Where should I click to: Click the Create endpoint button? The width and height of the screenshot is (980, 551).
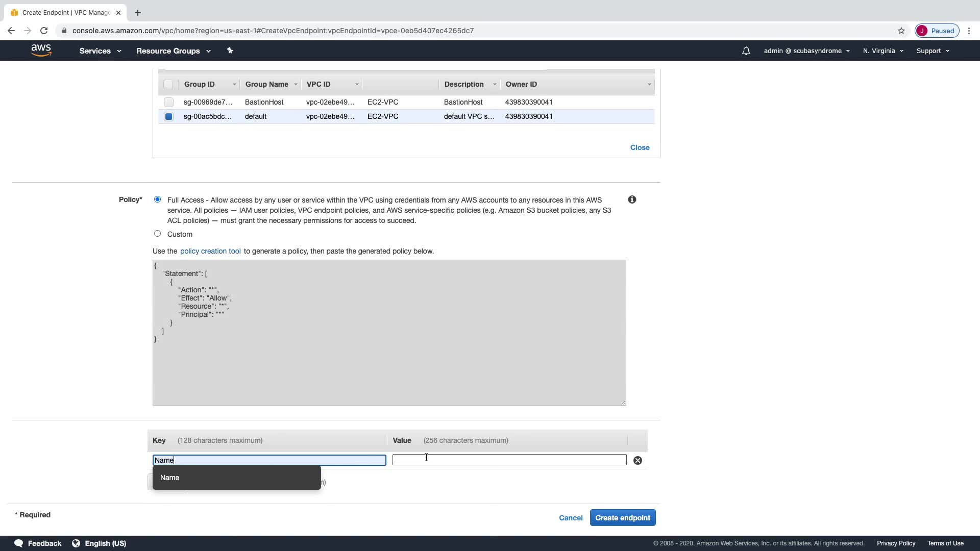click(622, 518)
